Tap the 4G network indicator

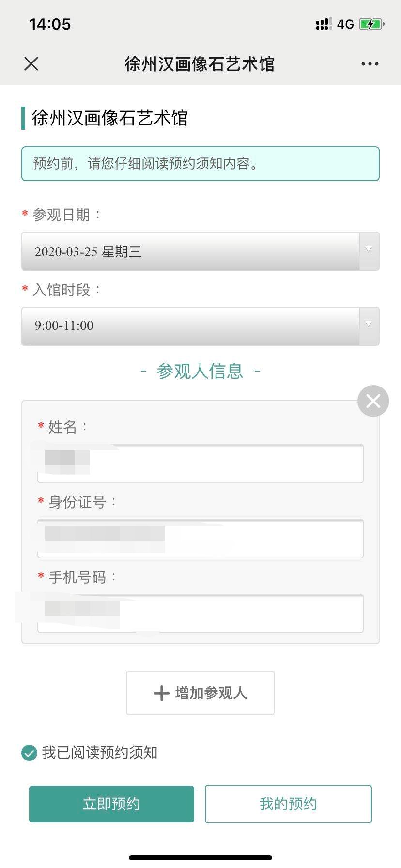point(345,24)
